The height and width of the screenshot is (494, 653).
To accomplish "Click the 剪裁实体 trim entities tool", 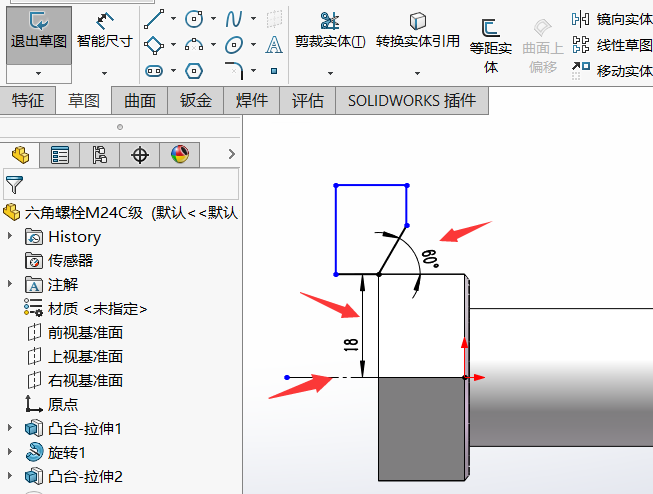I will pos(330,31).
